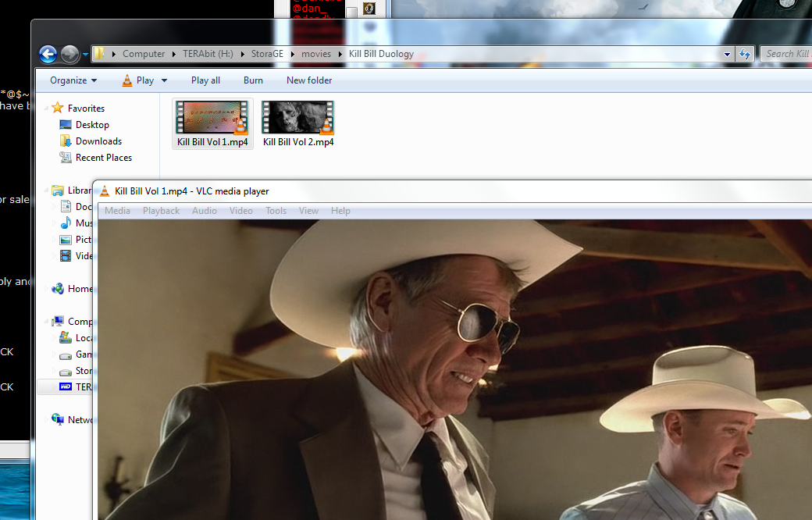Click the Documents library icon

point(66,207)
